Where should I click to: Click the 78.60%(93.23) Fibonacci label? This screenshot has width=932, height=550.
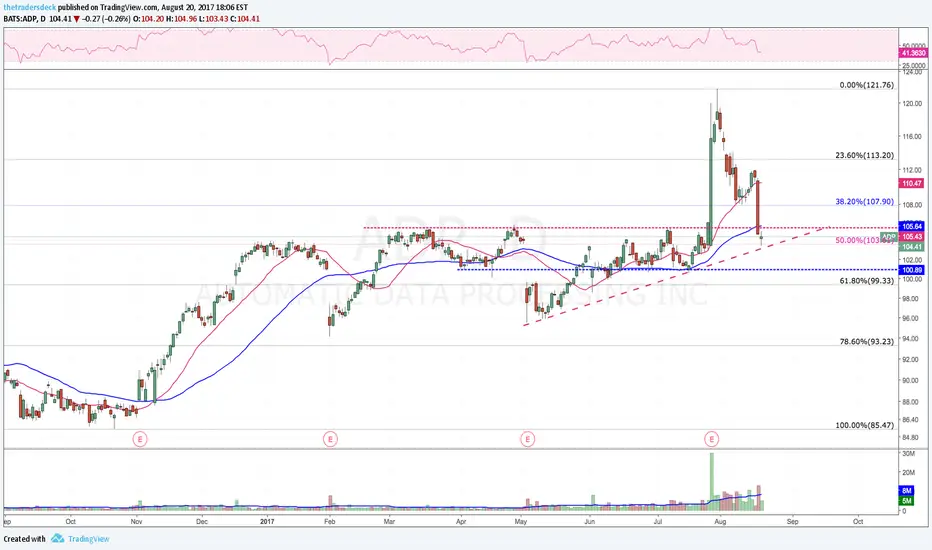[x=867, y=342]
